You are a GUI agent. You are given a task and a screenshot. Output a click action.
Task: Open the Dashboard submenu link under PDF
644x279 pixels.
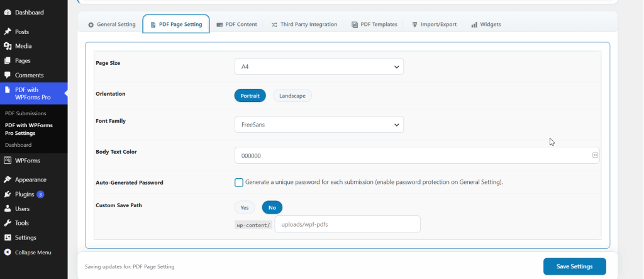pyautogui.click(x=18, y=145)
